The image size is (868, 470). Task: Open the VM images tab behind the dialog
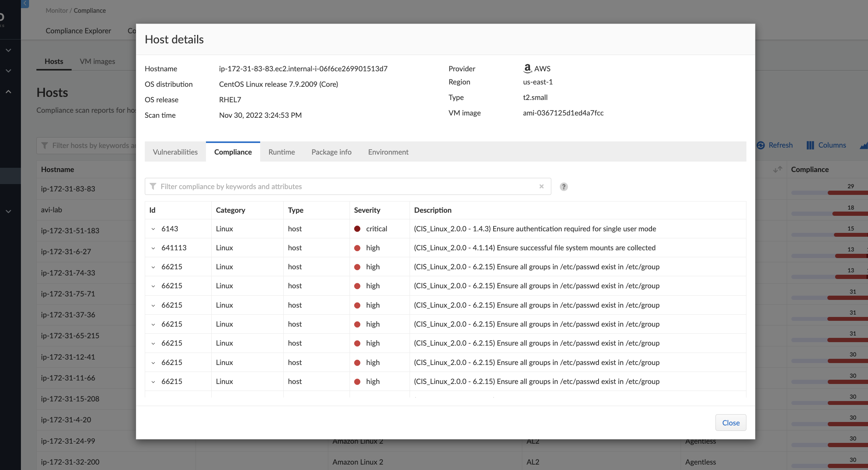pos(97,61)
